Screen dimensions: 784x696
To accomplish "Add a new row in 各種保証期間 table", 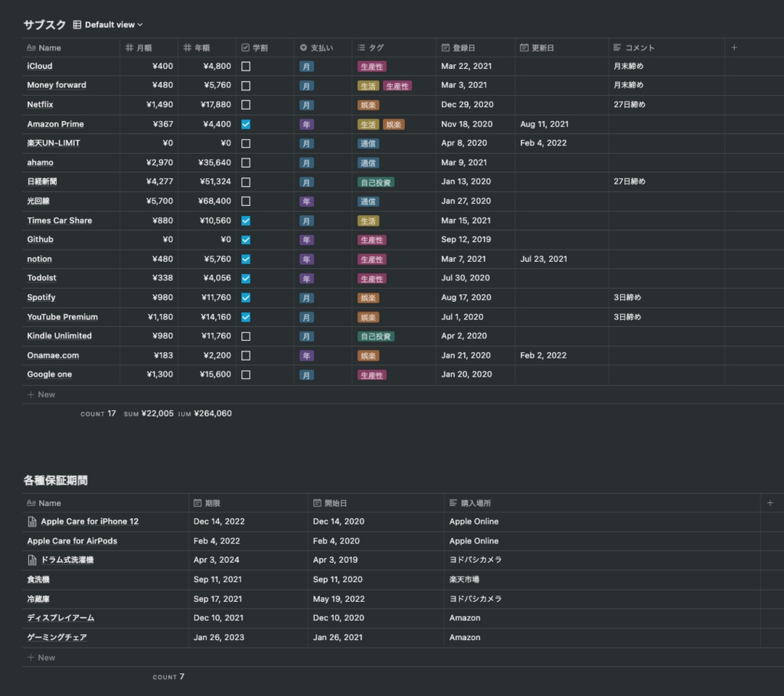I will pyautogui.click(x=41, y=657).
